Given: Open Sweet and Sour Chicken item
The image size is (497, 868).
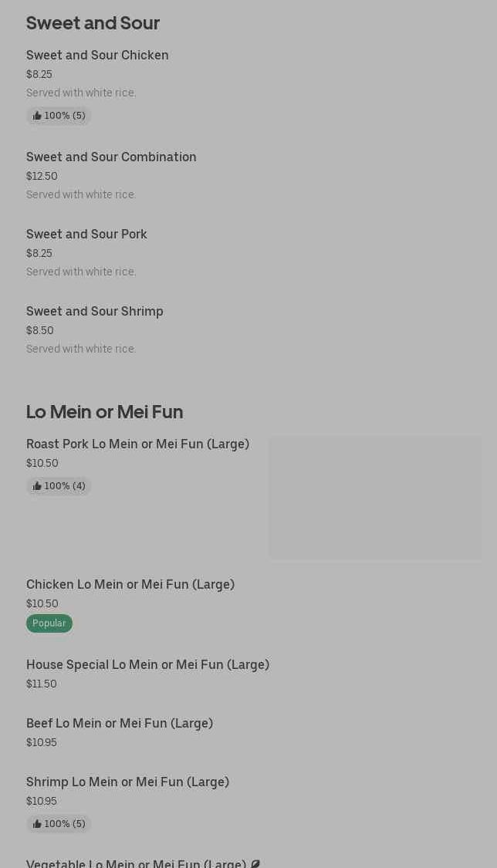Looking at the screenshot, I should (x=97, y=56).
